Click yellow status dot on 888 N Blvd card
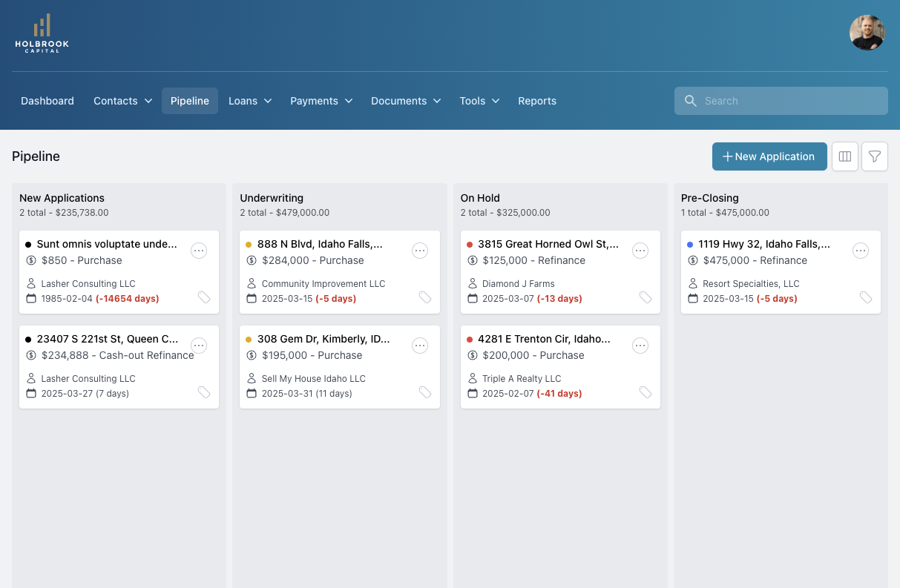Screen dimensions: 900x588 [249, 244]
